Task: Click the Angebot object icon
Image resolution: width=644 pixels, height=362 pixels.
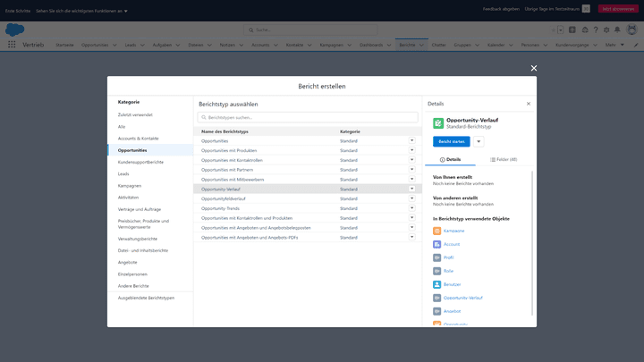Action: [x=436, y=311]
